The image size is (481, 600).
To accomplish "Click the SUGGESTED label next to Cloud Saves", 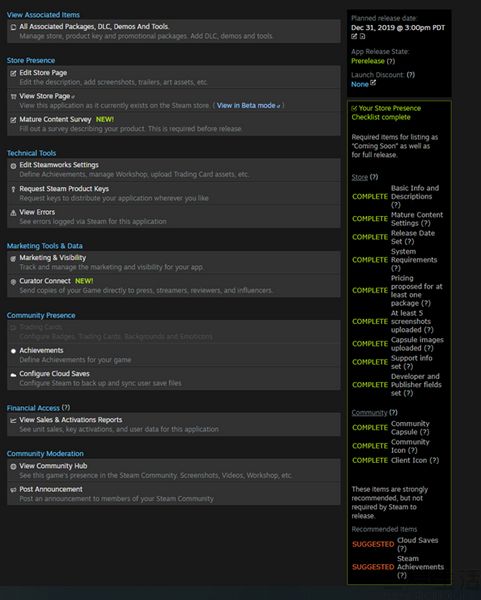I will [x=373, y=544].
